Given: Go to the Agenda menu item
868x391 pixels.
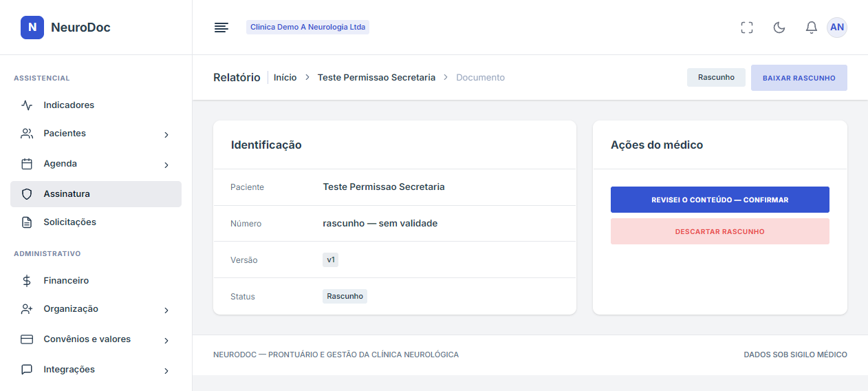Looking at the screenshot, I should [x=96, y=164].
